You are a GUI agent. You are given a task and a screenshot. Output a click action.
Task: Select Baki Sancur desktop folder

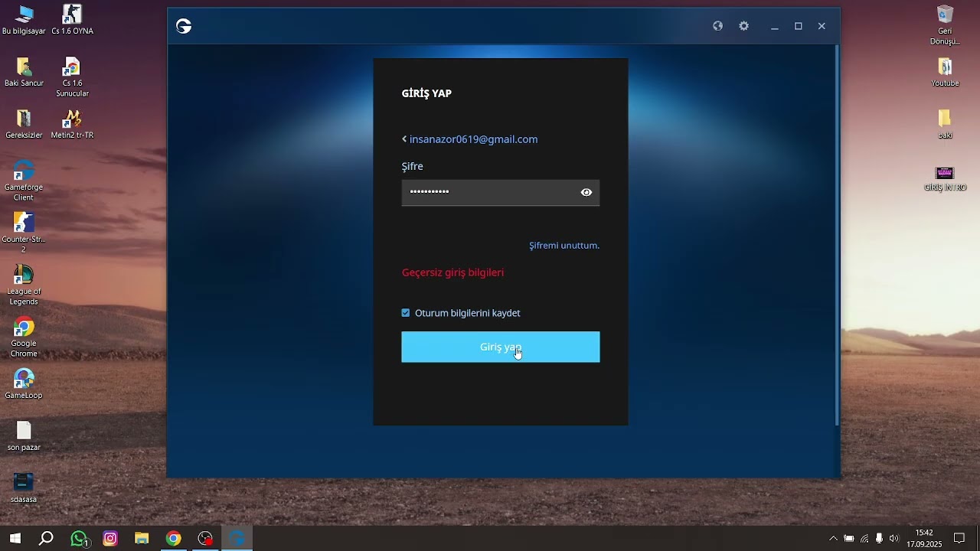pyautogui.click(x=24, y=72)
